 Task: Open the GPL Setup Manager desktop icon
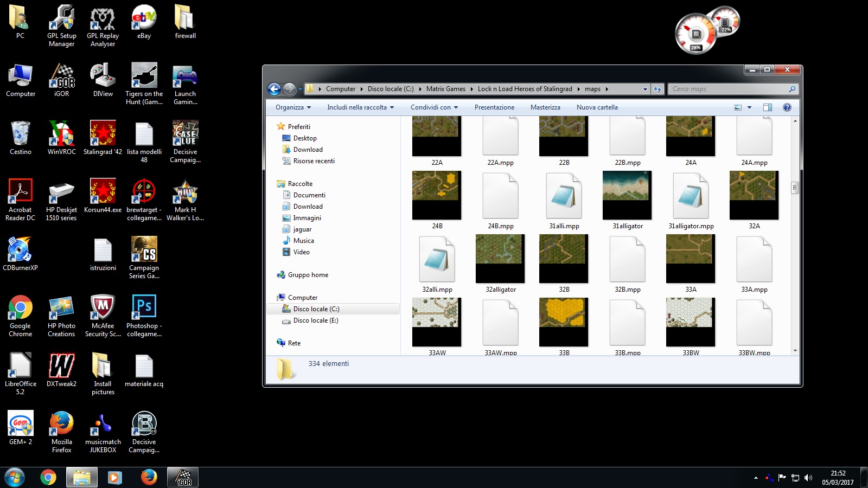click(x=61, y=25)
